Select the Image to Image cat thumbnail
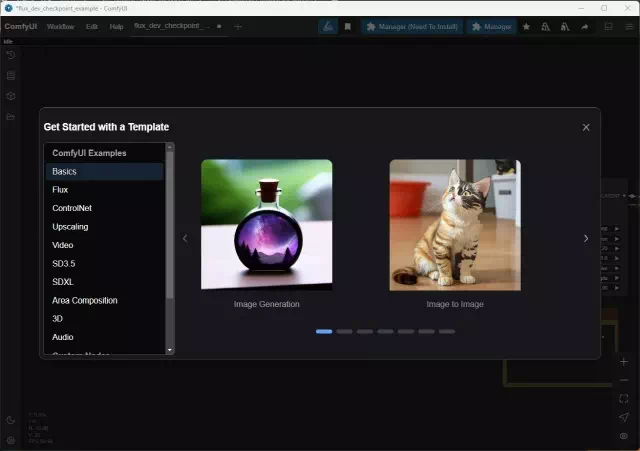The height and width of the screenshot is (451, 640). click(454, 225)
